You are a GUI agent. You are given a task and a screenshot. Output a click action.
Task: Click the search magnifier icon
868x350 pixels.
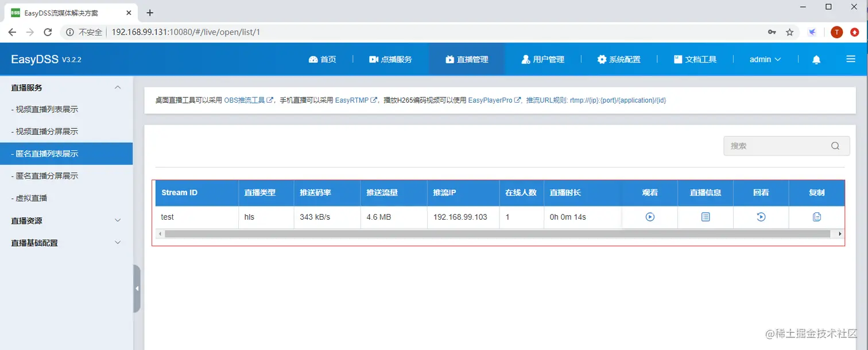pyautogui.click(x=835, y=146)
